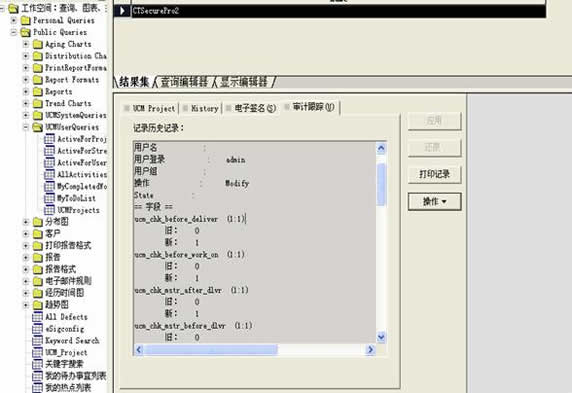The height and width of the screenshot is (393, 572).
Task: Click the UCMProjects query icon
Action: click(49, 210)
